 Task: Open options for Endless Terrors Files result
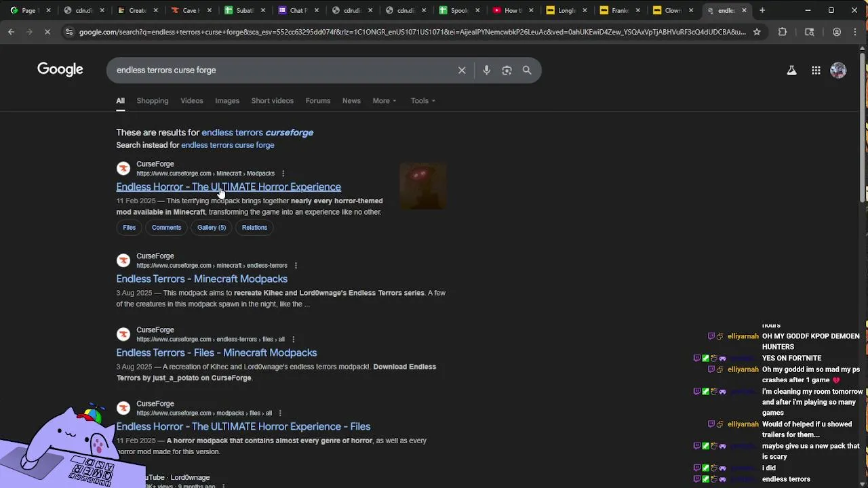click(293, 340)
